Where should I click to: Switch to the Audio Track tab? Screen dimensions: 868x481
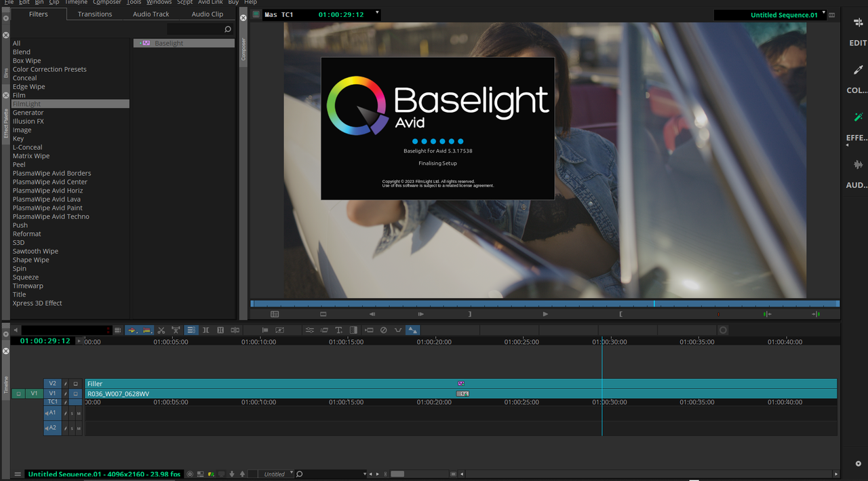pos(151,14)
